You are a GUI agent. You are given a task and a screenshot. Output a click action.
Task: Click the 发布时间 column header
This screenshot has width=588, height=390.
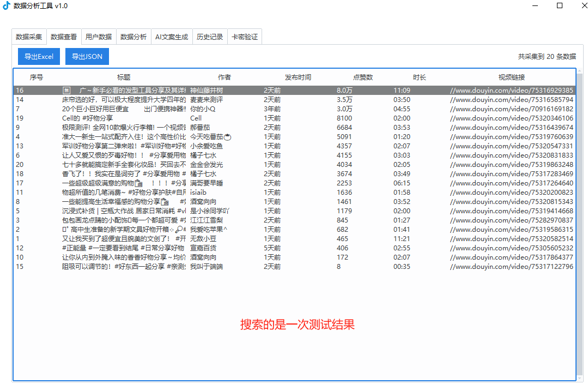[298, 77]
